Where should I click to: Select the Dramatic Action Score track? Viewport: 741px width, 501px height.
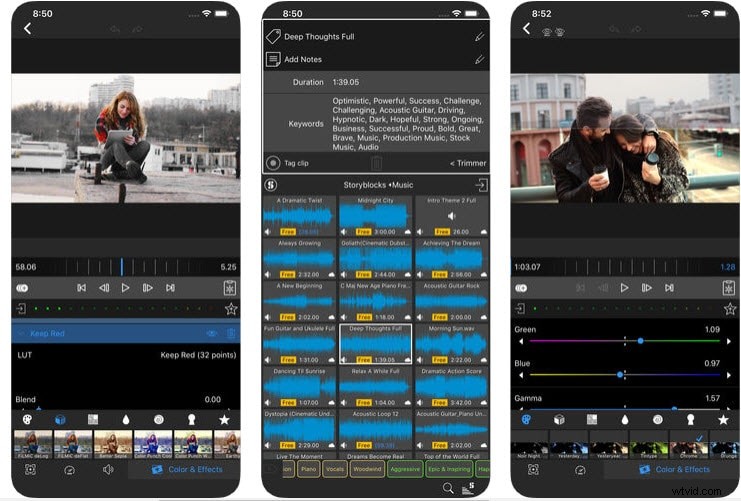[452, 387]
